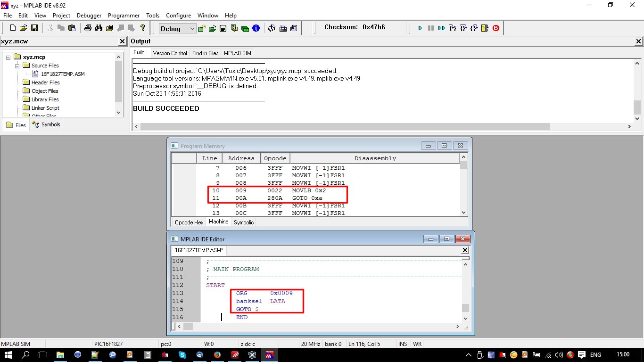Open the Window menu
Screen dimensions: 644x362
[208, 16]
